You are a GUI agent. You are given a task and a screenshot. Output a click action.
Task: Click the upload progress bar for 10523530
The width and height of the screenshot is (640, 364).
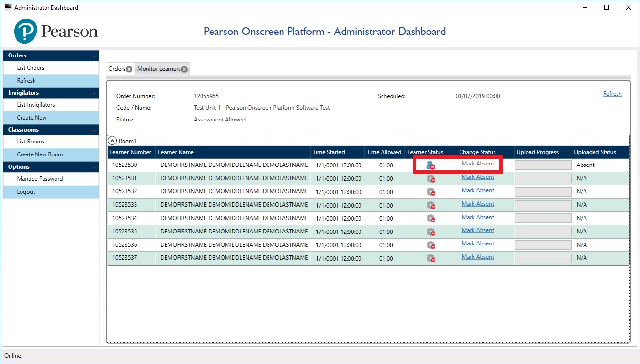pyautogui.click(x=542, y=165)
